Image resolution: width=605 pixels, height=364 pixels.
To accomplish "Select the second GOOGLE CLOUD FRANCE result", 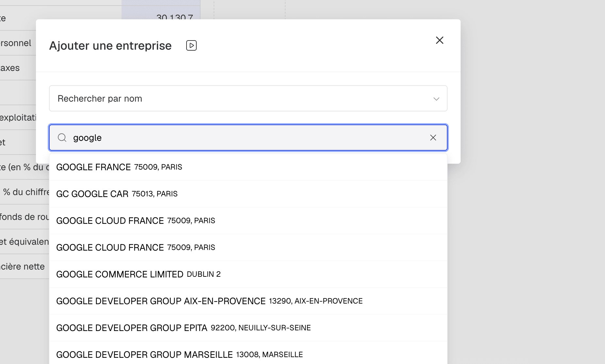I will pos(248,247).
